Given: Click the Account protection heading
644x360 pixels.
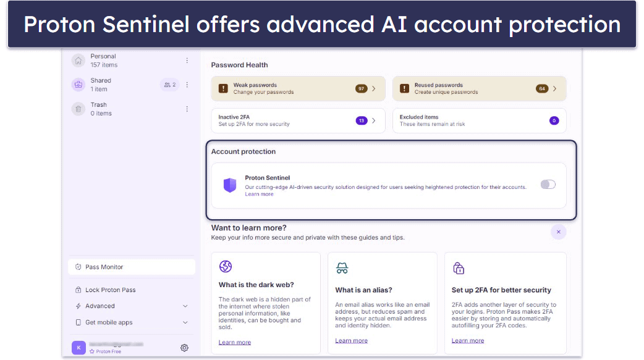Looking at the screenshot, I should 243,151.
